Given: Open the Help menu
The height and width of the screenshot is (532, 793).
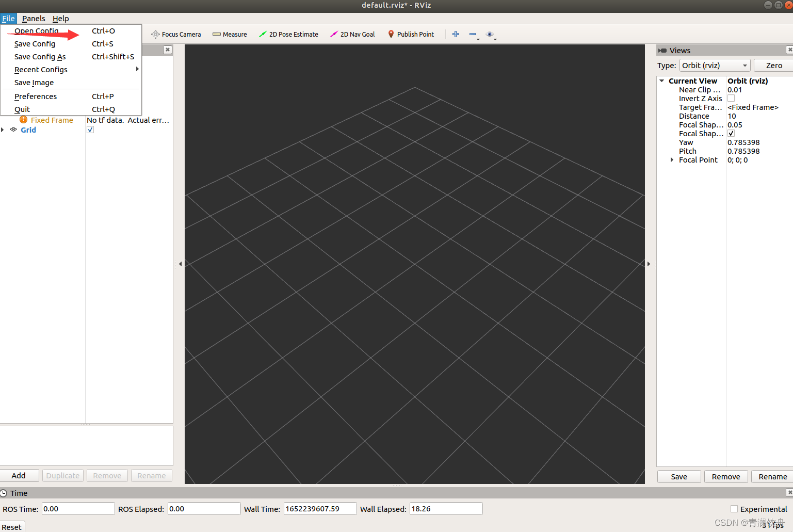Looking at the screenshot, I should click(x=60, y=19).
